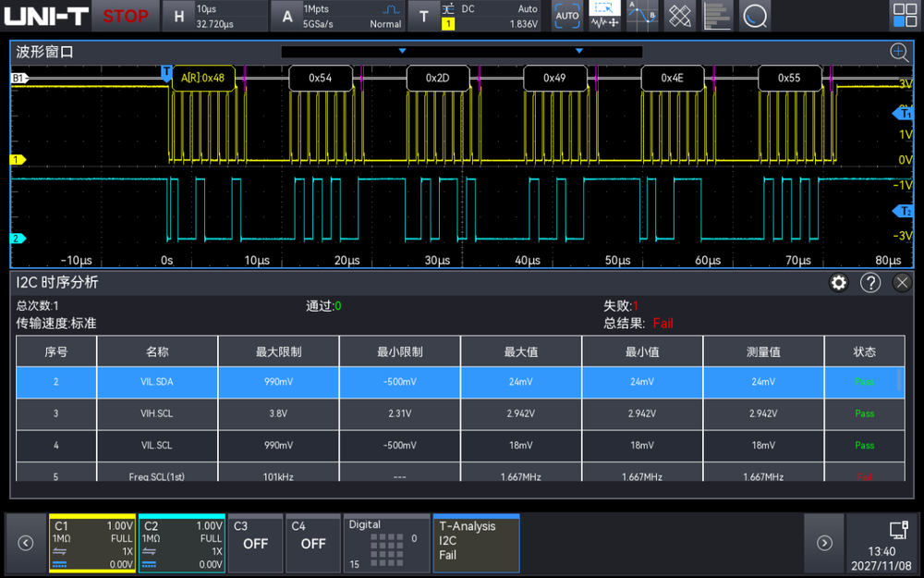
Task: Open the histogram measurement tool
Action: tap(717, 16)
